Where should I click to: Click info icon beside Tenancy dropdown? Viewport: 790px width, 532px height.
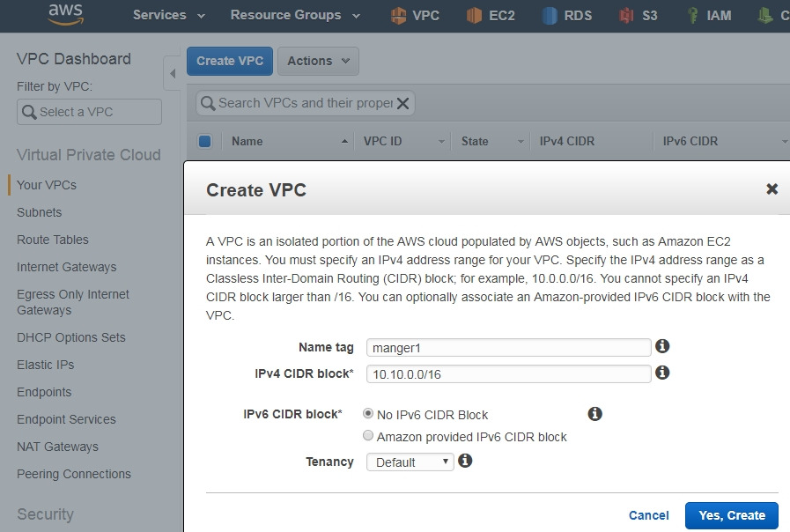coord(466,461)
